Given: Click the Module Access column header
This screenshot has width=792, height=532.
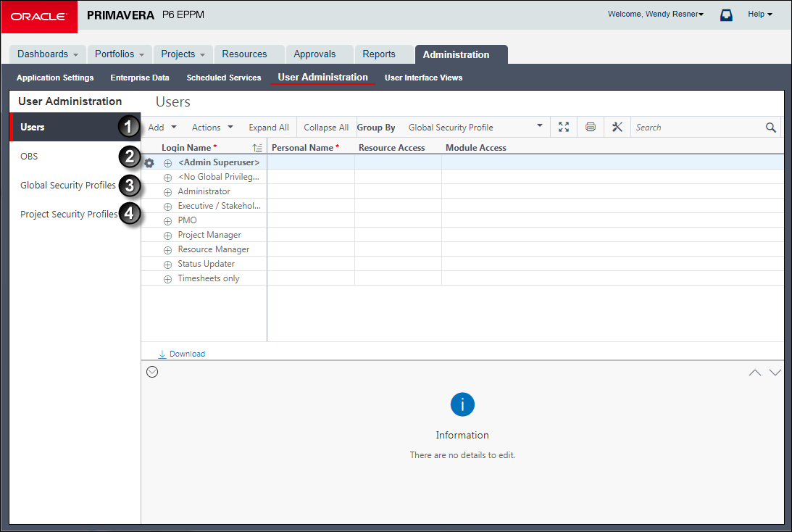Looking at the screenshot, I should 476,148.
